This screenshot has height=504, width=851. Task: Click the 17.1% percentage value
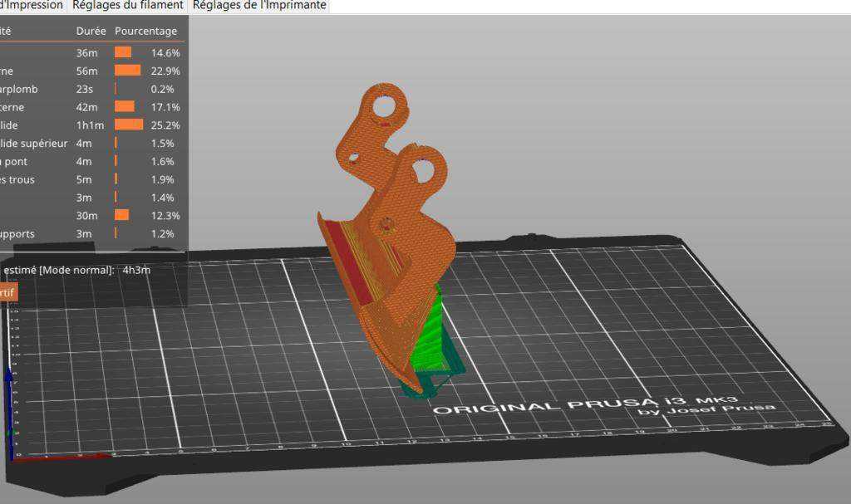[x=165, y=107]
